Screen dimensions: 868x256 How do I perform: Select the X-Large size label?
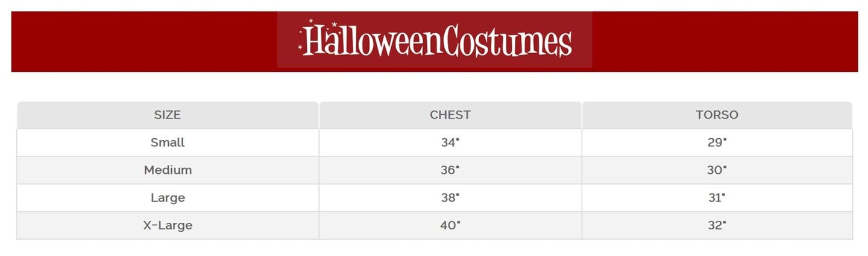[168, 225]
